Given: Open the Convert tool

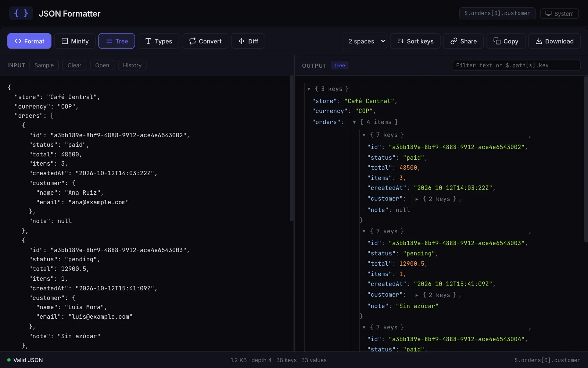Looking at the screenshot, I should [205, 41].
